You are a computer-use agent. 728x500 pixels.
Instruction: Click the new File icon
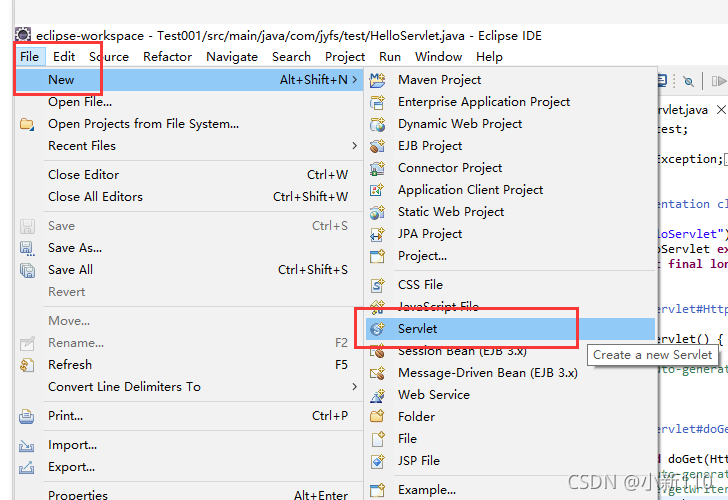tap(378, 439)
